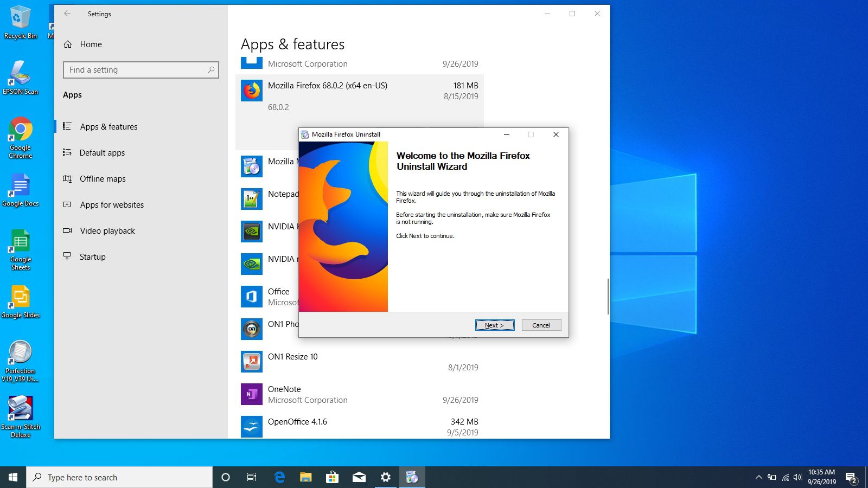Click the OneNote app icon
This screenshot has width=868, height=488.
(x=252, y=394)
